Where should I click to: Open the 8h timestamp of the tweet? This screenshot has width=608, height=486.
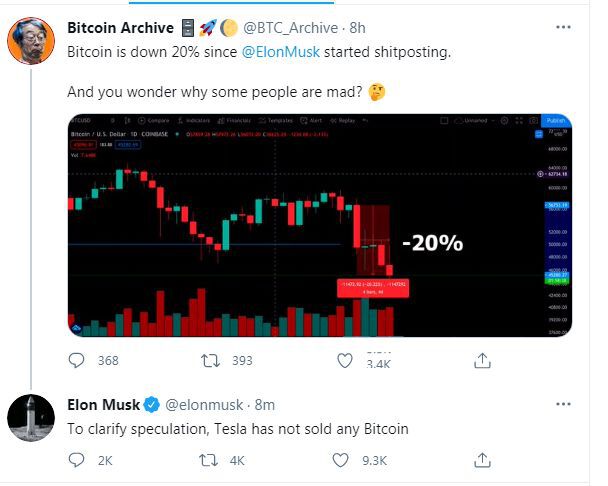pos(358,28)
